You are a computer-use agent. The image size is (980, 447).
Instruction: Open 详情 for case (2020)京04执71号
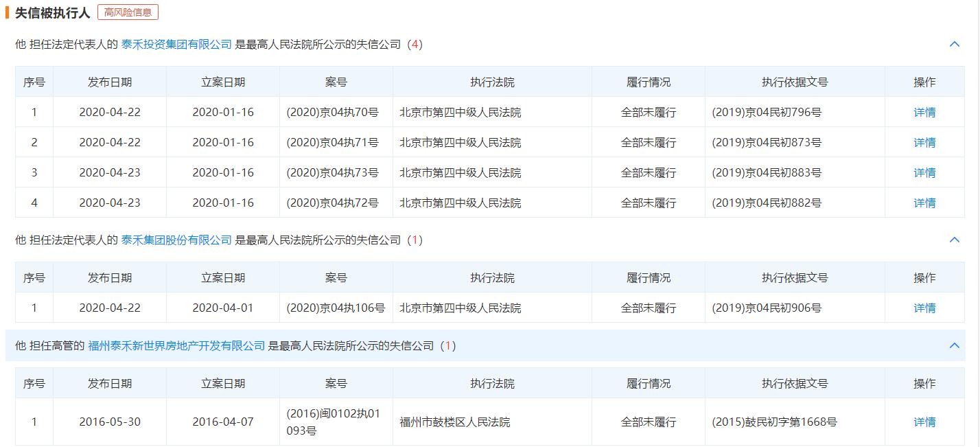tap(924, 142)
